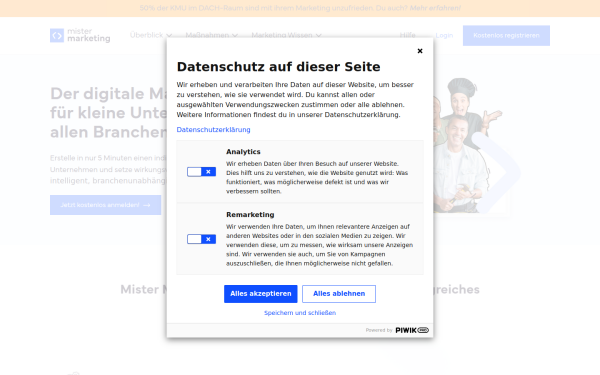Select Speichern und schließen link
Viewport: 600px width, 375px height.
300,313
